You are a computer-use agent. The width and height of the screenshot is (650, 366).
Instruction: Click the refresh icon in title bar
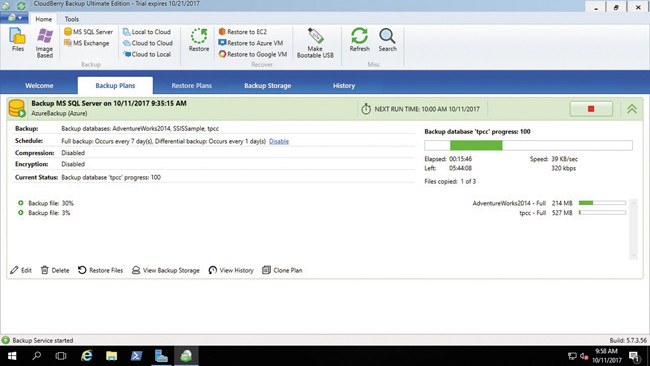coord(21,6)
